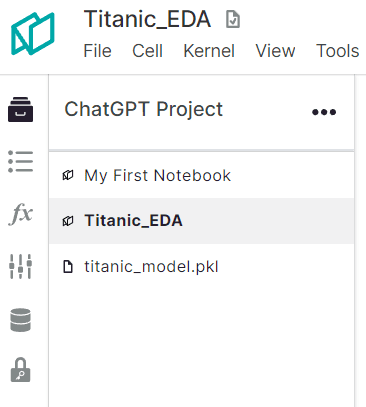This screenshot has height=407, width=366.
Task: Click the saved document status icon
Action: [233, 19]
